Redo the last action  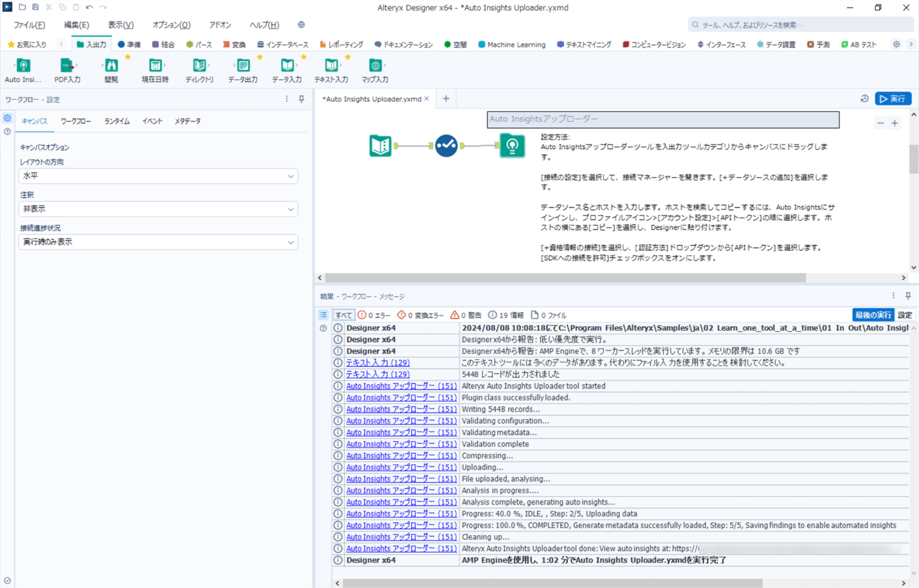[103, 7]
